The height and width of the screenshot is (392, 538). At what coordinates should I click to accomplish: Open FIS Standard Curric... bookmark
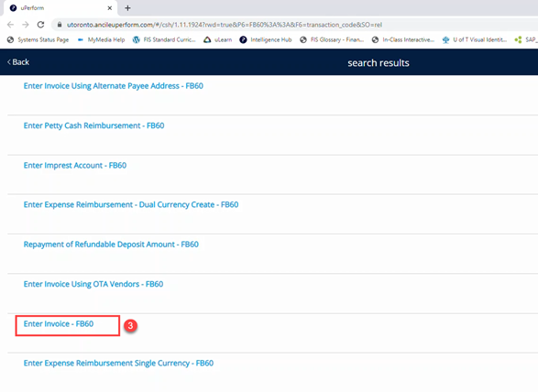click(164, 39)
